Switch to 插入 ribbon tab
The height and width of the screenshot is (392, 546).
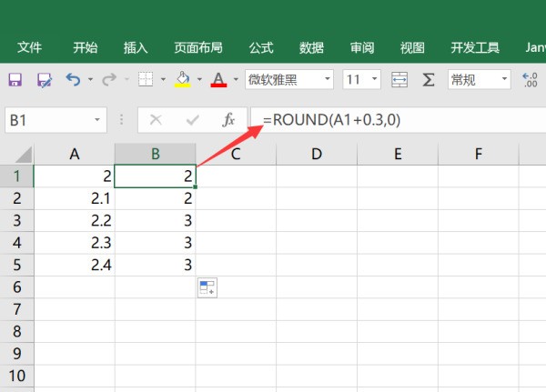[136, 47]
